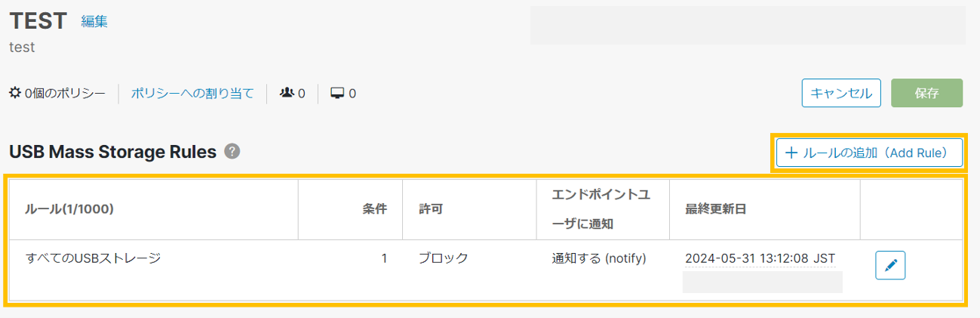Click the エンドポイントユーザに通知 column header
Viewport: 980px width, 318px height.
(601, 209)
